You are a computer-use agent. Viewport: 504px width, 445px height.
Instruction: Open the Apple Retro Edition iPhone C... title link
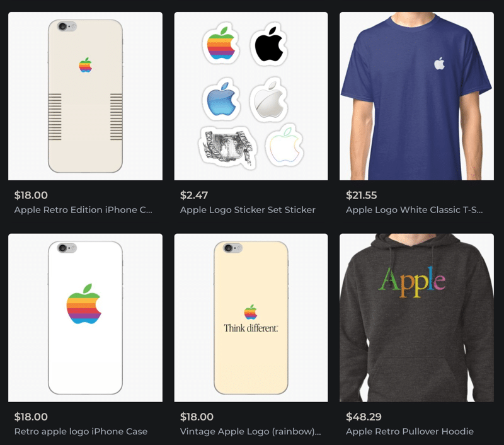[83, 210]
